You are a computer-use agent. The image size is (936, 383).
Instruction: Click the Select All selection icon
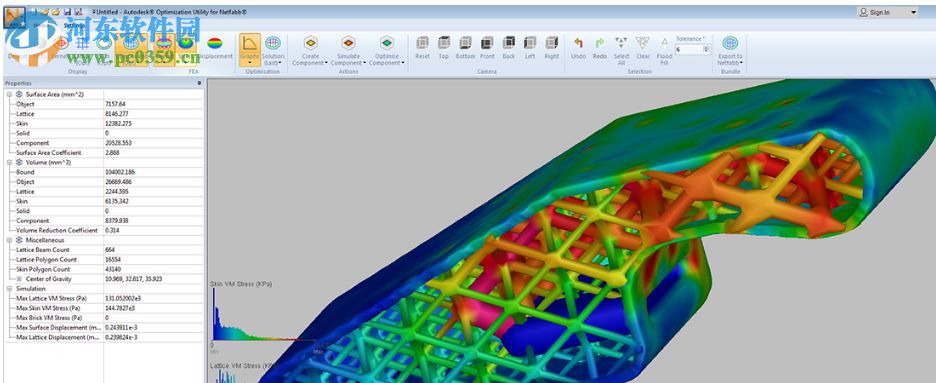[621, 50]
